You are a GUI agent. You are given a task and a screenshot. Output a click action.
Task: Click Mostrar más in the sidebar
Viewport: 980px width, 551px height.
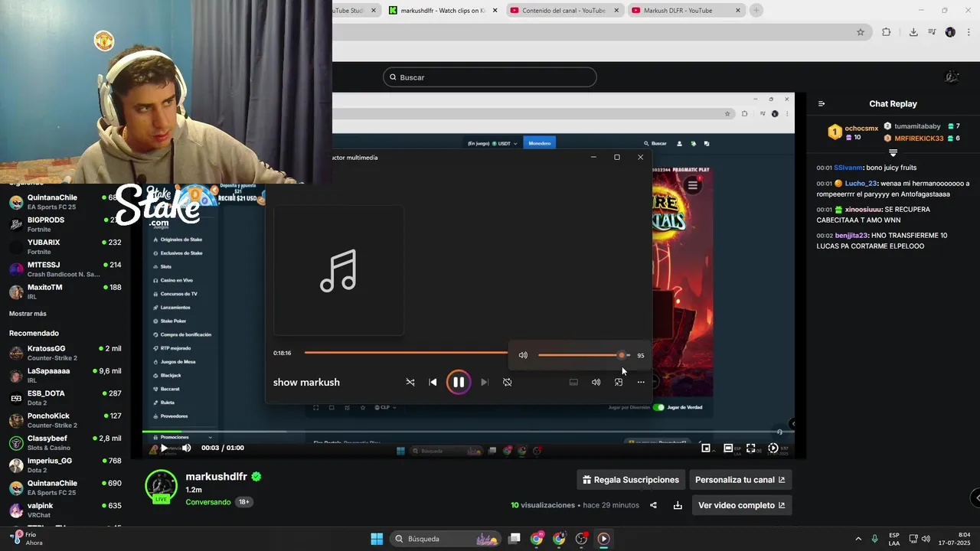click(28, 314)
